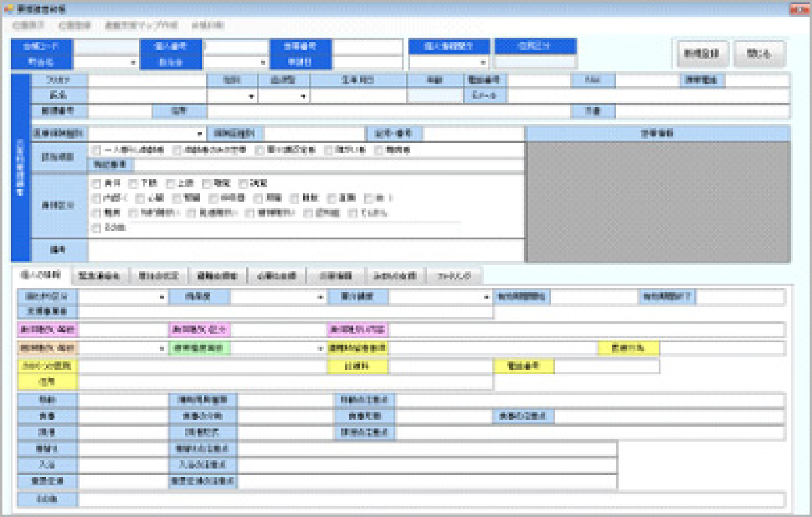
Task: Check the 高齢者のみの世帯 checkbox
Action: point(177,150)
